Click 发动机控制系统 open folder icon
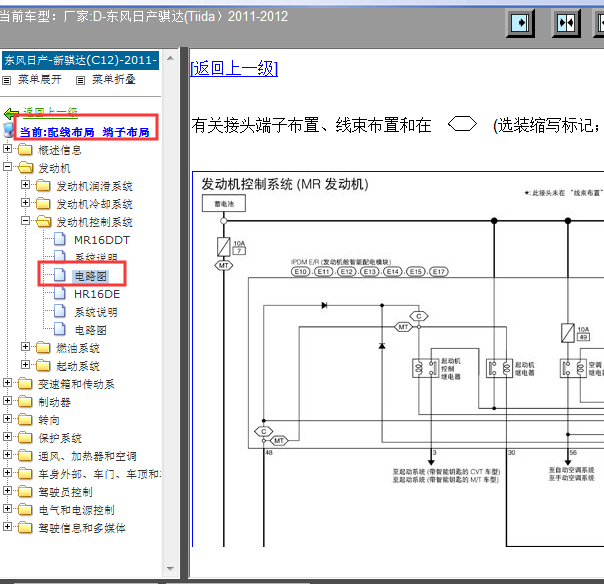 point(44,222)
